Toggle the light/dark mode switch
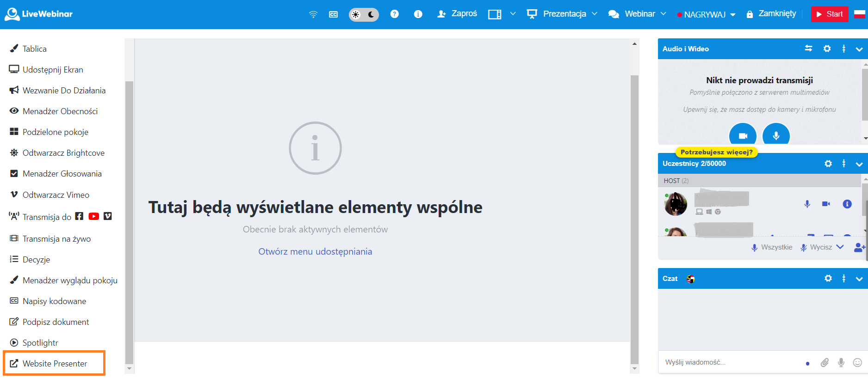 364,14
